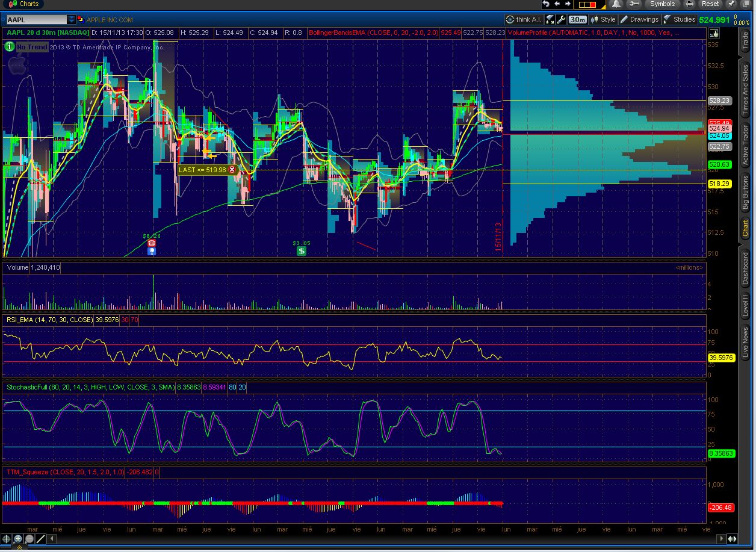Click the AAPL symbol input field

36,19
